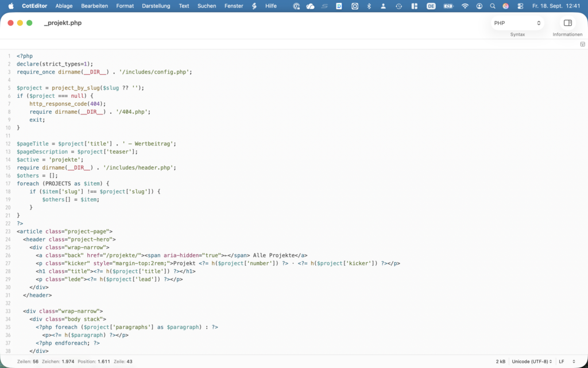Open the cloud sync menu bar icon

310,6
